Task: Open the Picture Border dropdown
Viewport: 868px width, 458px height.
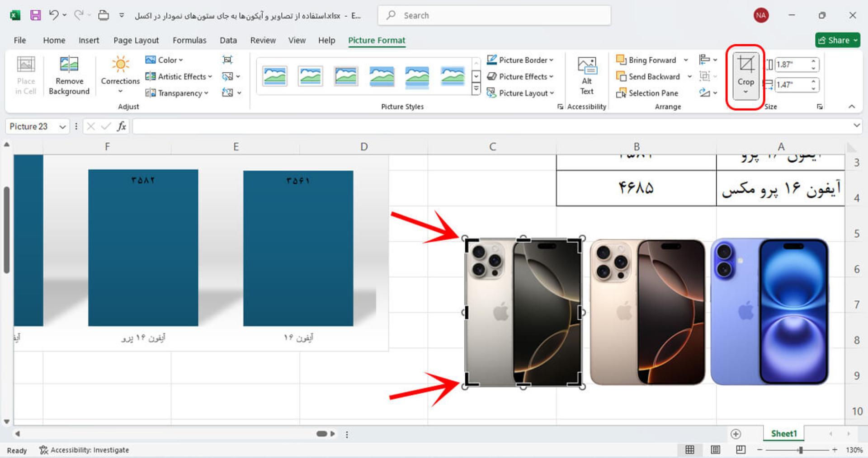Action: click(x=520, y=60)
